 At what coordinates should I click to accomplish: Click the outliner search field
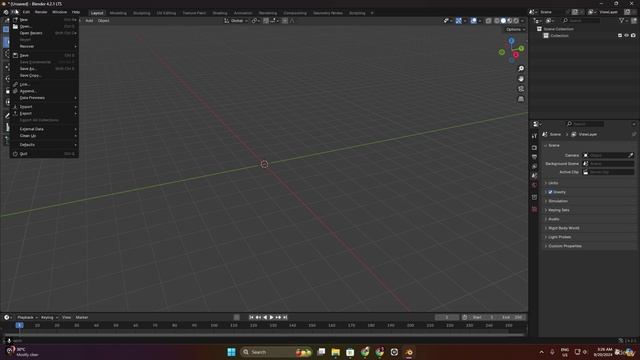click(x=580, y=20)
